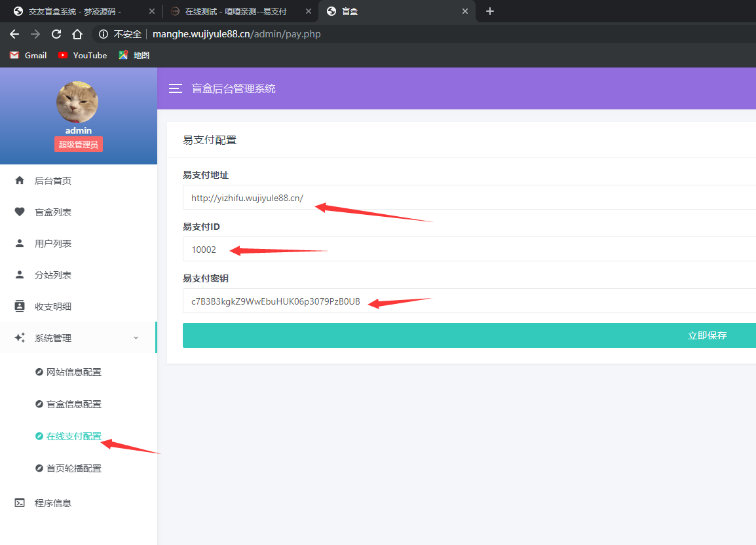This screenshot has width=756, height=545.
Task: Open the YouTube bookmark
Action: point(83,56)
